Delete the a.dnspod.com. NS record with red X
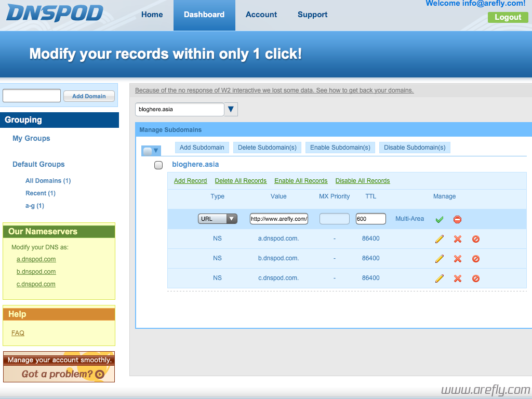Screen dimensions: 532x399 point(458,239)
